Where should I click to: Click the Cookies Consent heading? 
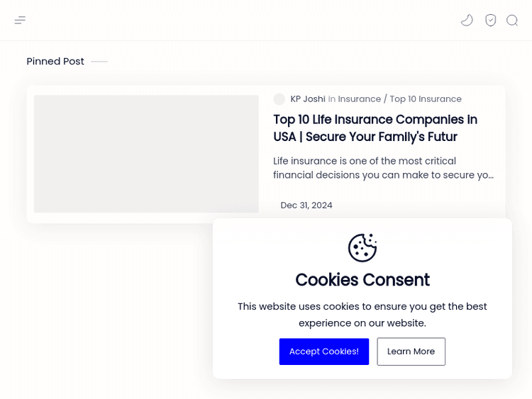[362, 280]
